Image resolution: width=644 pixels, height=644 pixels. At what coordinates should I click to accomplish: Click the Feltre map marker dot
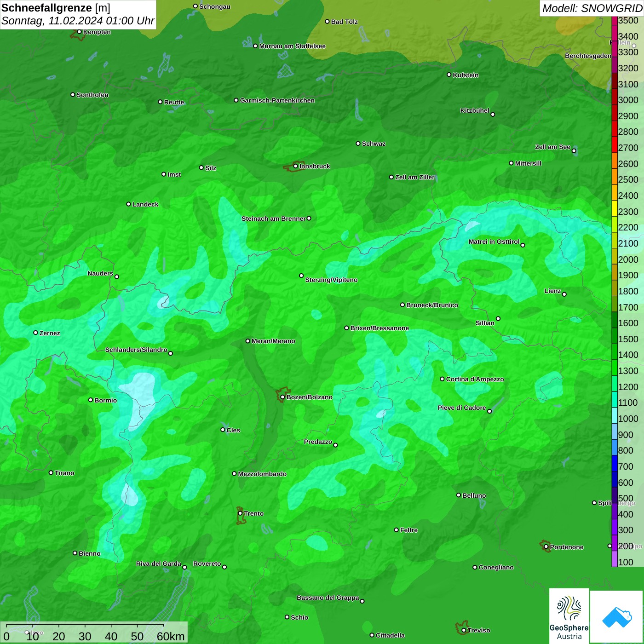(x=396, y=530)
